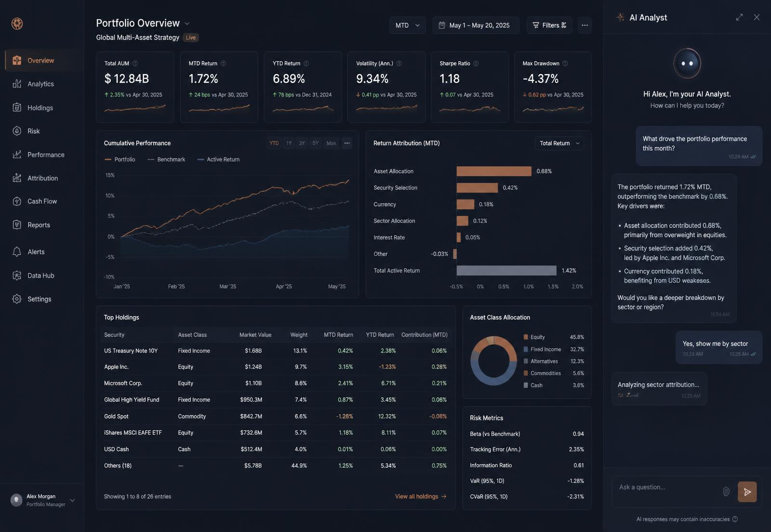This screenshot has width=771, height=532.
Task: Open the Holdings sidebar icon
Action: coord(17,107)
